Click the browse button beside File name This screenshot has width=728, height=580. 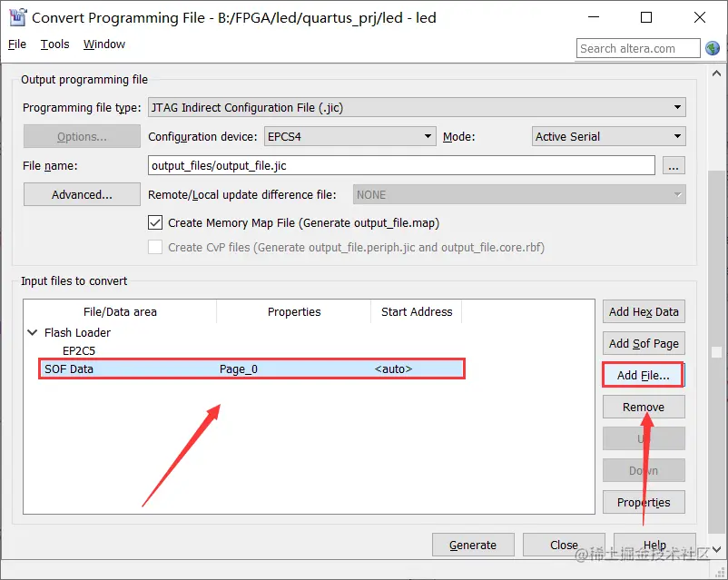click(x=674, y=166)
